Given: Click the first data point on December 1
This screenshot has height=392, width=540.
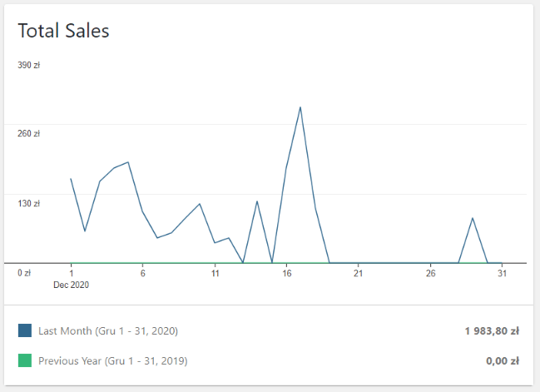Looking at the screenshot, I should tap(71, 179).
